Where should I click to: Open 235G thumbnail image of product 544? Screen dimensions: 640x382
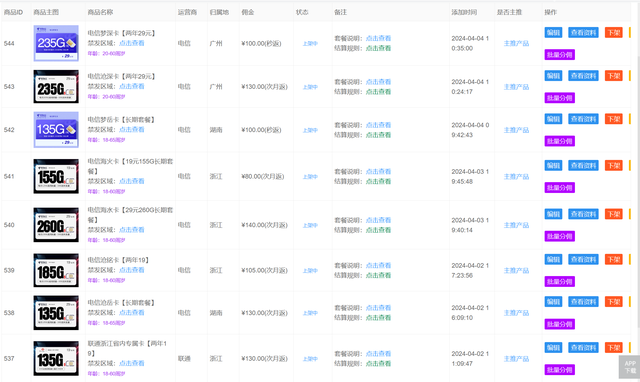(x=56, y=43)
